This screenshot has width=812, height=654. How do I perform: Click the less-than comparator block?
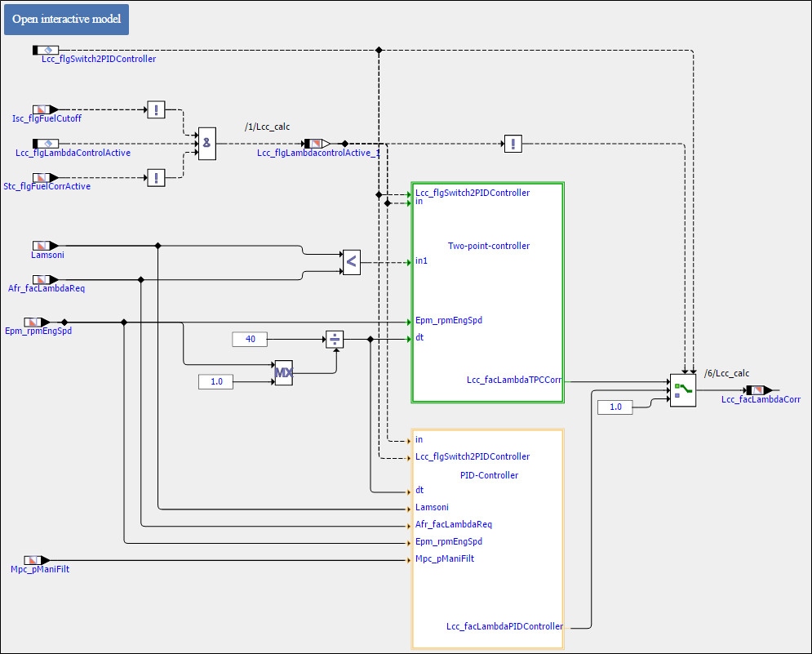click(x=351, y=262)
